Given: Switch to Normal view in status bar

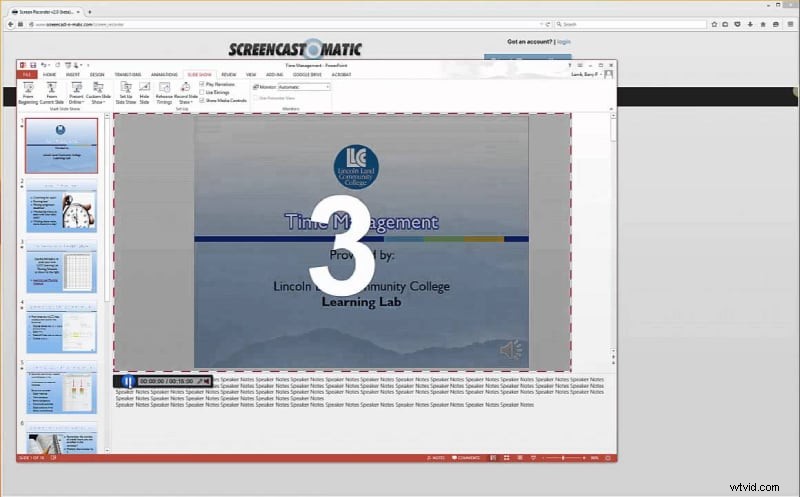Looking at the screenshot, I should [493, 458].
